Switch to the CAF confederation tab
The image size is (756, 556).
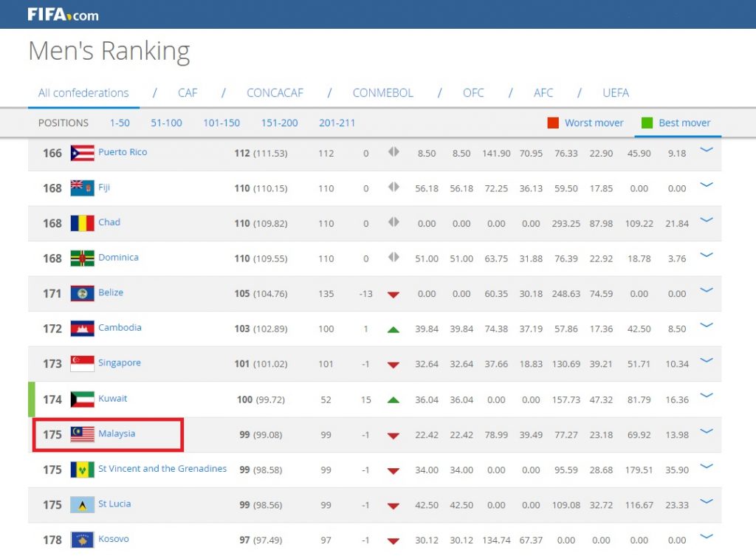tap(187, 92)
